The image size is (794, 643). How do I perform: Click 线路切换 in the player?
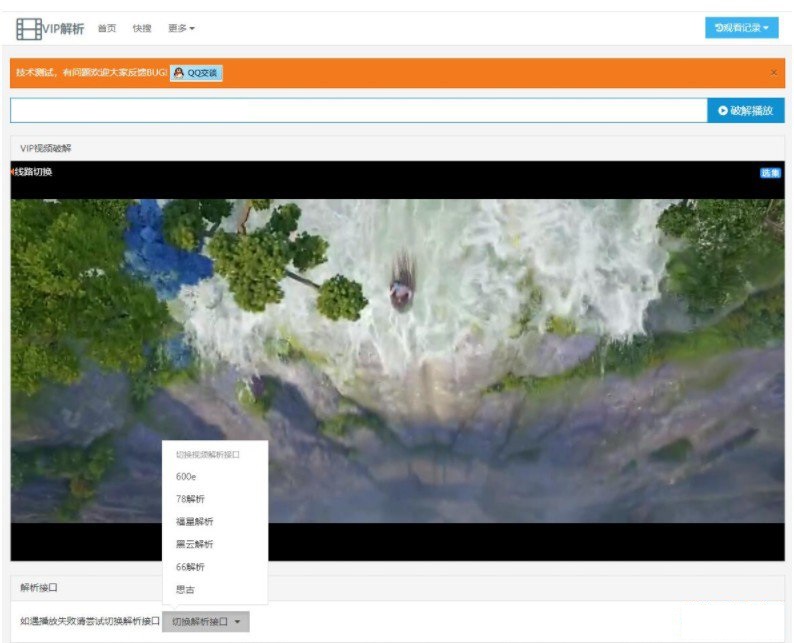pos(32,172)
